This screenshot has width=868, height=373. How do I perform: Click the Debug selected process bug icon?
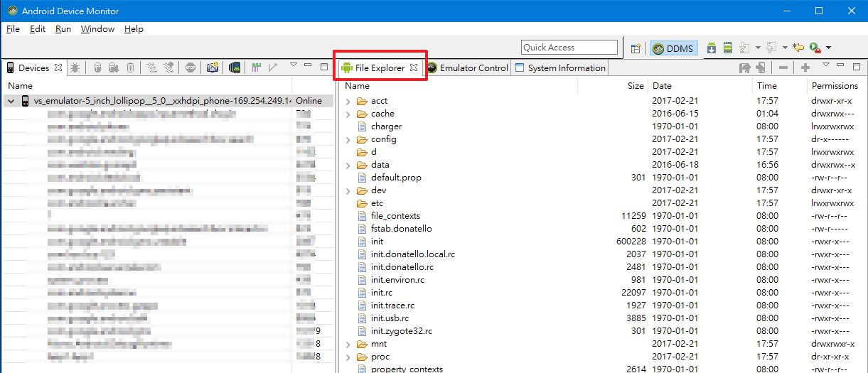[75, 67]
